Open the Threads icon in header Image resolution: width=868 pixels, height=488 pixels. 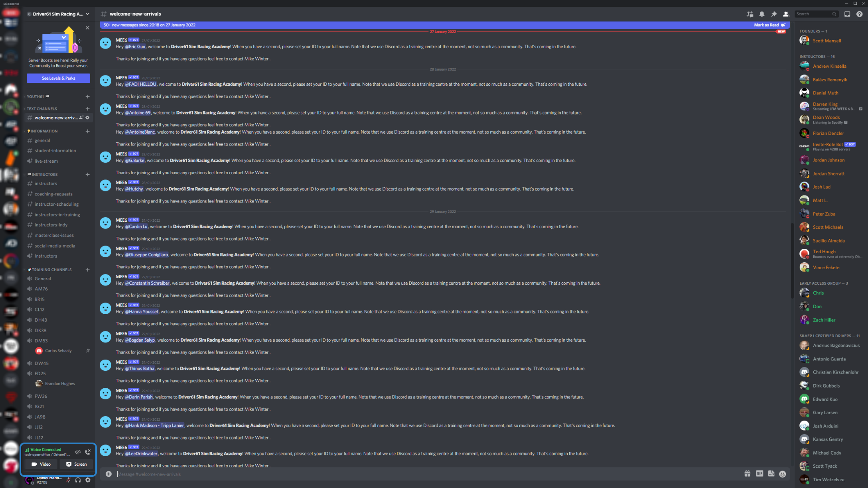(x=750, y=14)
